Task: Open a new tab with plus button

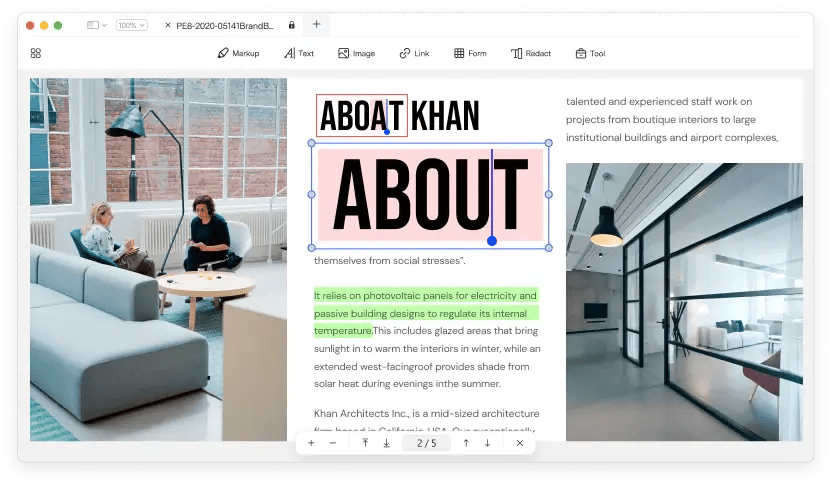Action: pos(316,24)
